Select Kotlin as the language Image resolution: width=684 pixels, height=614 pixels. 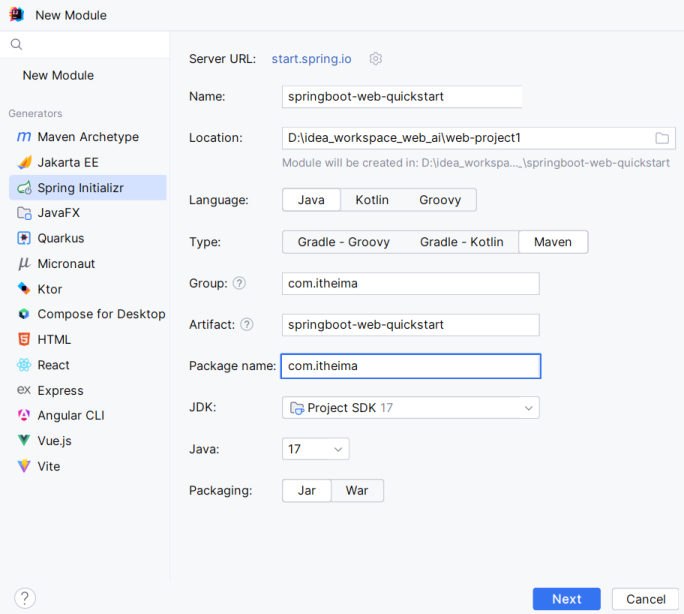(x=372, y=200)
